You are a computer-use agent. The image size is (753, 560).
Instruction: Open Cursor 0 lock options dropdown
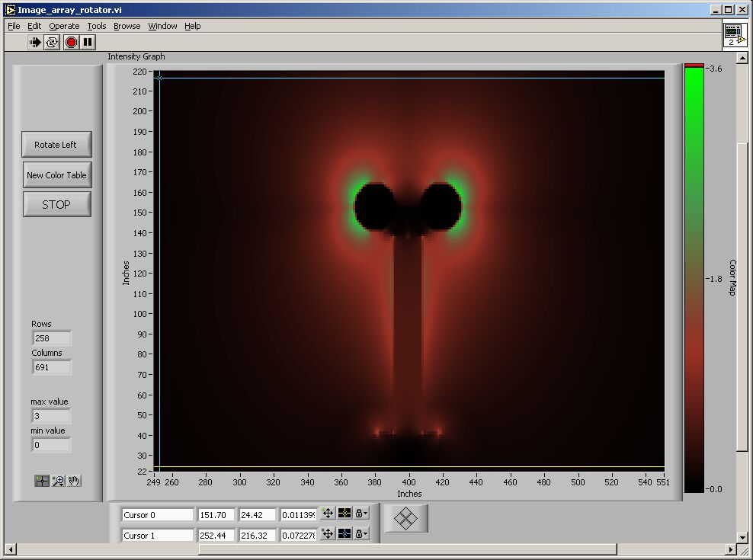(x=361, y=514)
